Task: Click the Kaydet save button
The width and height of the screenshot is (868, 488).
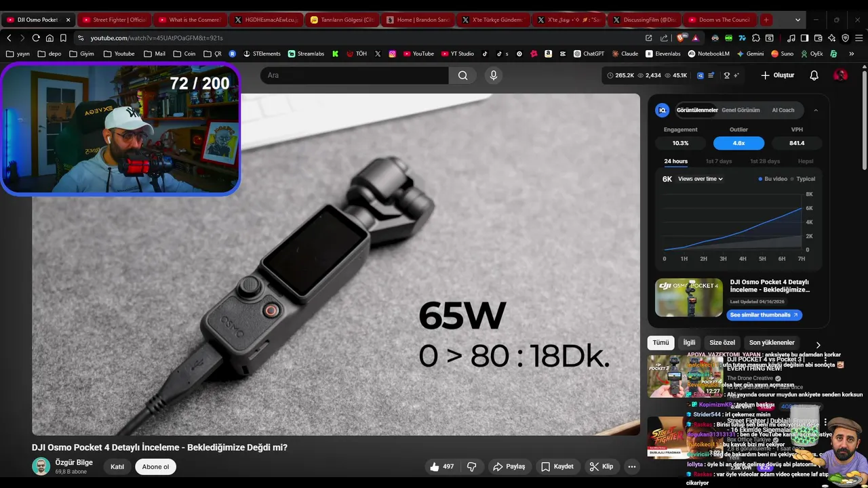Action: click(557, 466)
